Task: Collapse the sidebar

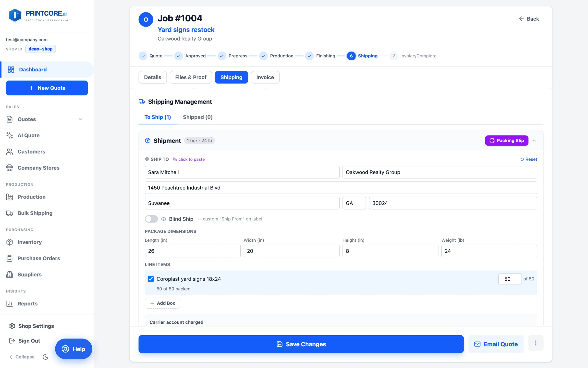Action: (x=22, y=357)
